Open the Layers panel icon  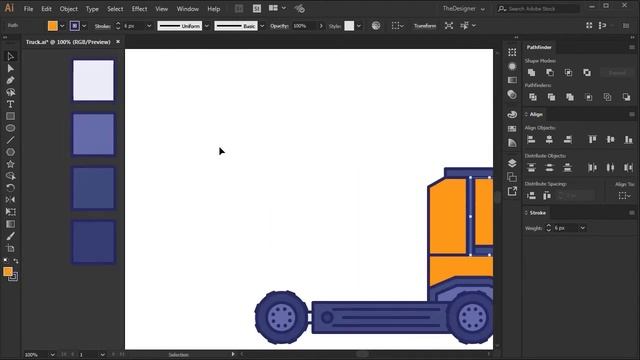[x=512, y=163]
